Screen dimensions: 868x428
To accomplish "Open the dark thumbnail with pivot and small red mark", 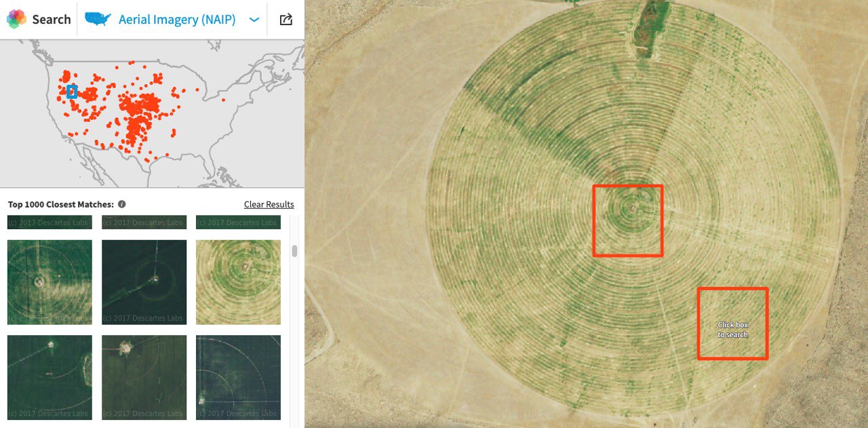I will point(50,377).
